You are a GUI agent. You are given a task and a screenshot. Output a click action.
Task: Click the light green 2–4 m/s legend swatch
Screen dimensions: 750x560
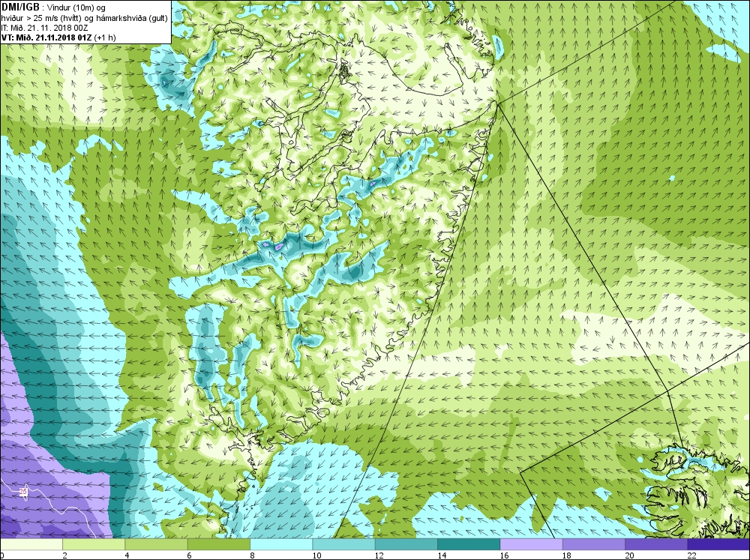point(94,545)
